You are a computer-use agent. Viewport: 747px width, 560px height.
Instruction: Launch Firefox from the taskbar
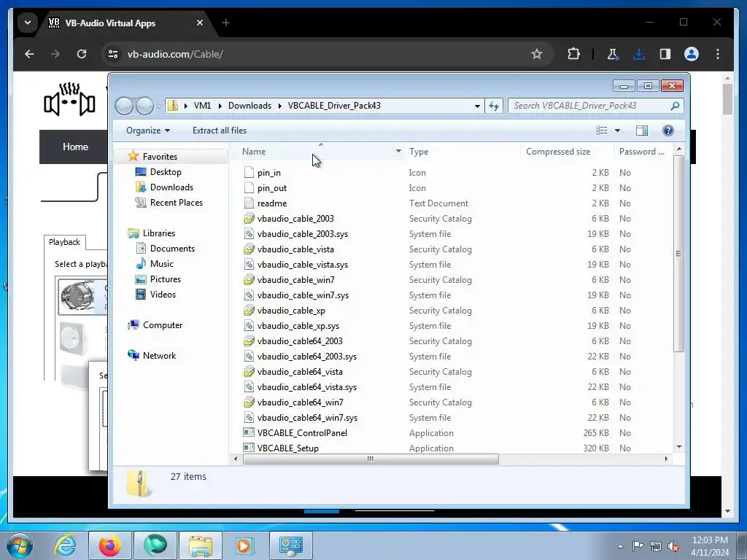[110, 545]
